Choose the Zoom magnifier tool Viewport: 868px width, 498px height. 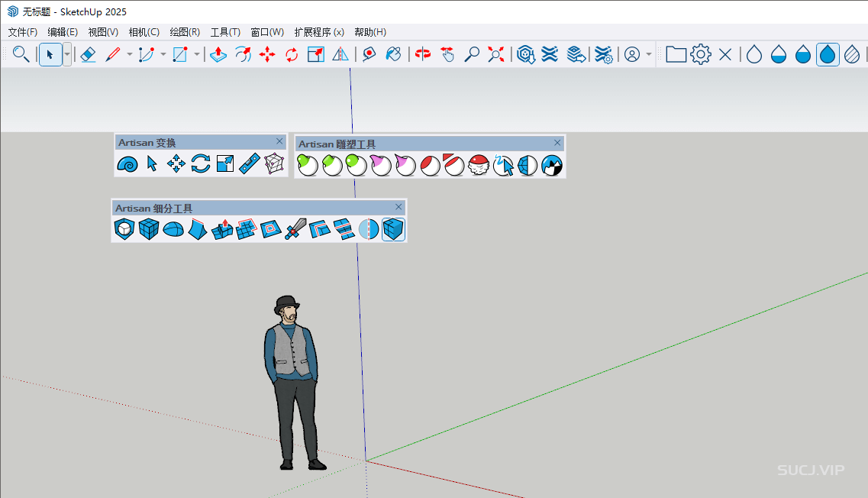coord(472,54)
